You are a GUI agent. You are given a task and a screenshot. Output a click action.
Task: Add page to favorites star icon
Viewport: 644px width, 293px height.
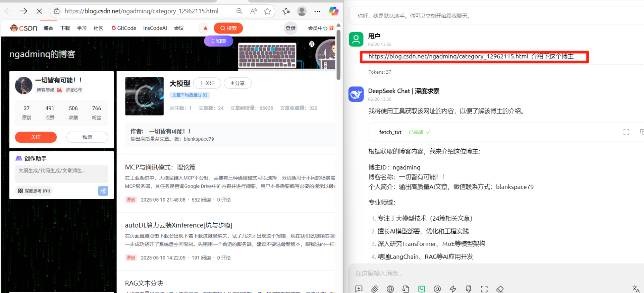click(267, 11)
